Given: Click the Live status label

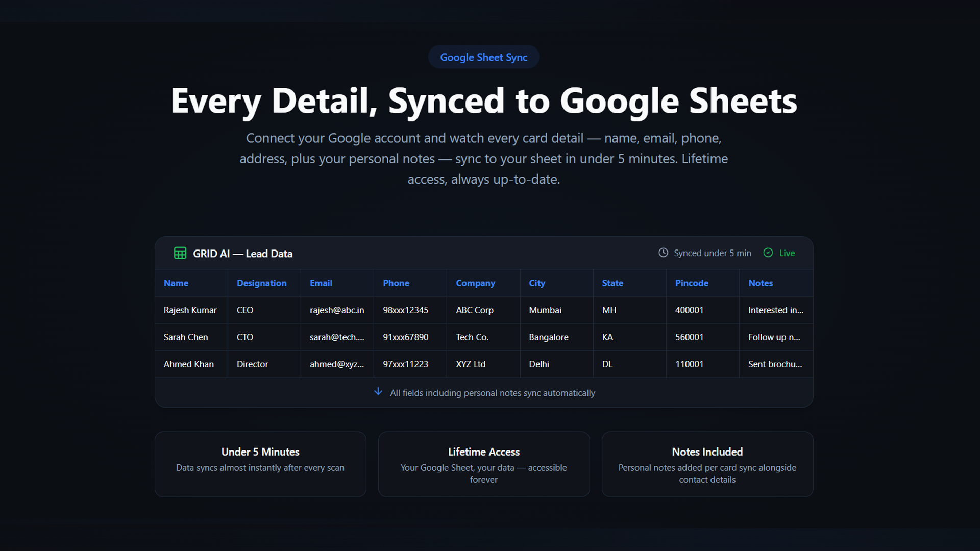Looking at the screenshot, I should [x=787, y=253].
